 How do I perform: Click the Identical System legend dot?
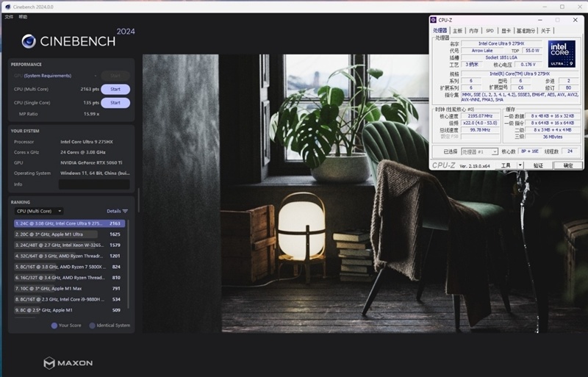tap(93, 326)
